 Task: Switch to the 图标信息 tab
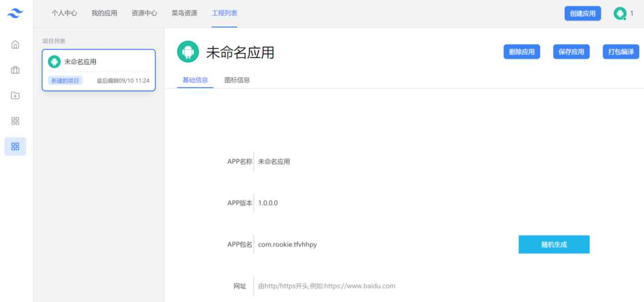click(236, 79)
